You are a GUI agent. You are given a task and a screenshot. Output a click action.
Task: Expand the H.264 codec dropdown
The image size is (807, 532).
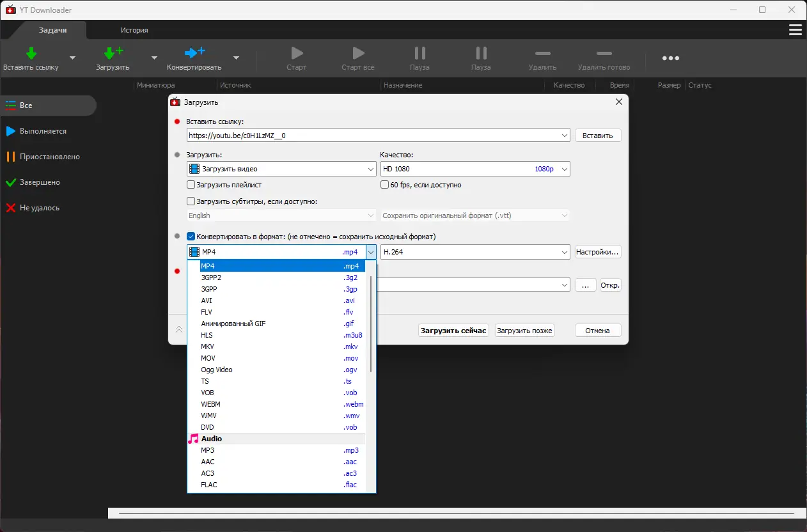[474, 252]
